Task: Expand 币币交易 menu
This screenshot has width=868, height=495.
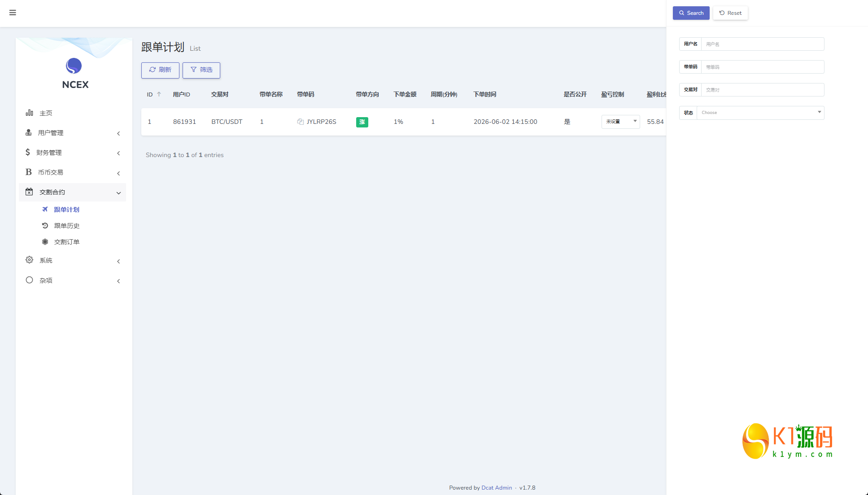Action: [x=72, y=172]
